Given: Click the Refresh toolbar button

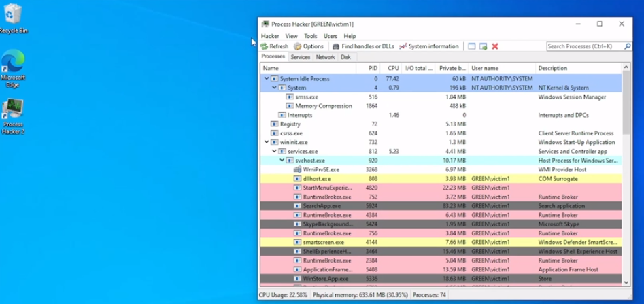Looking at the screenshot, I should click(x=274, y=46).
